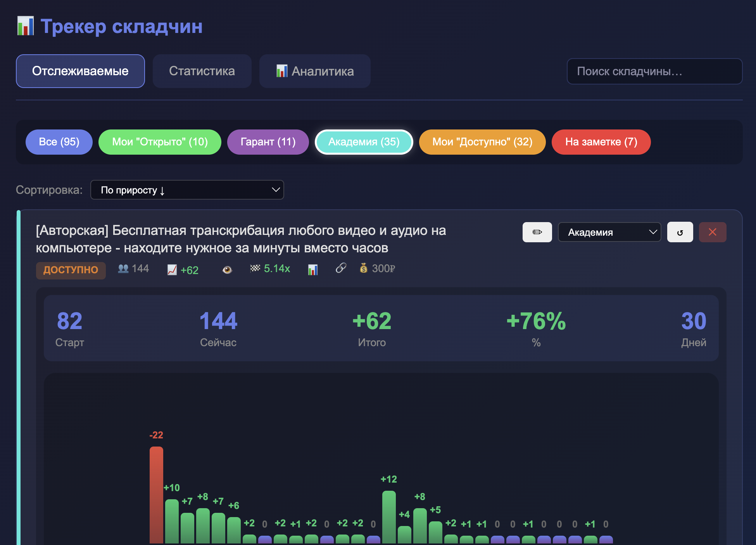Screen dimensions: 756x545
Task: Filter by 'Все (95)' pill
Action: tap(59, 142)
